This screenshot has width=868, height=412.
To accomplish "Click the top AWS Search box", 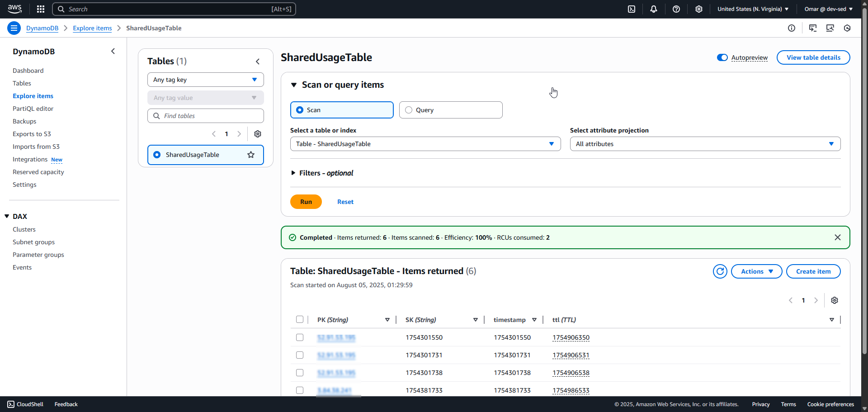I will [174, 9].
